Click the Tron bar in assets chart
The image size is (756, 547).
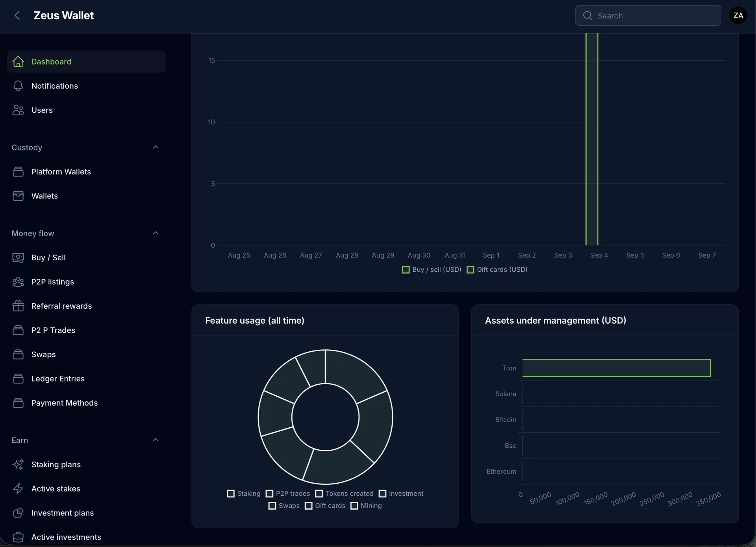pos(617,368)
